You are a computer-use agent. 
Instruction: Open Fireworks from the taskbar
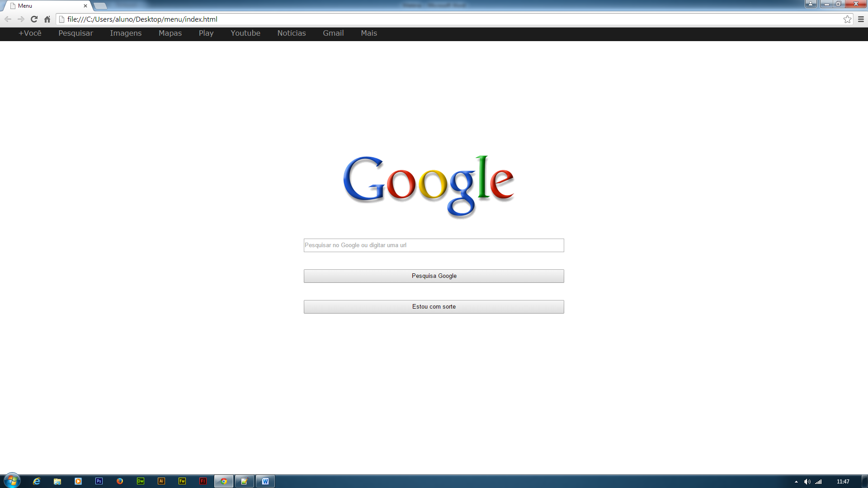182,481
